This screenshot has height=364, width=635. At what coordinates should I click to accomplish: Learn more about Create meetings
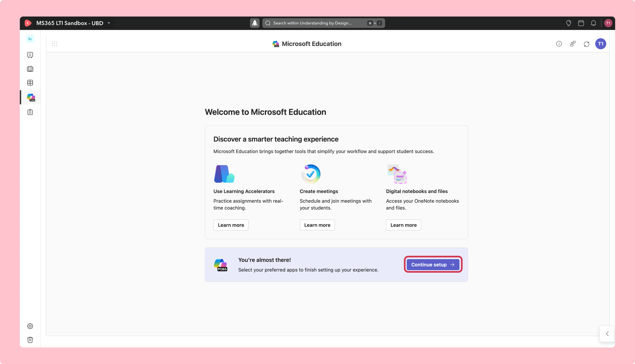pos(317,225)
